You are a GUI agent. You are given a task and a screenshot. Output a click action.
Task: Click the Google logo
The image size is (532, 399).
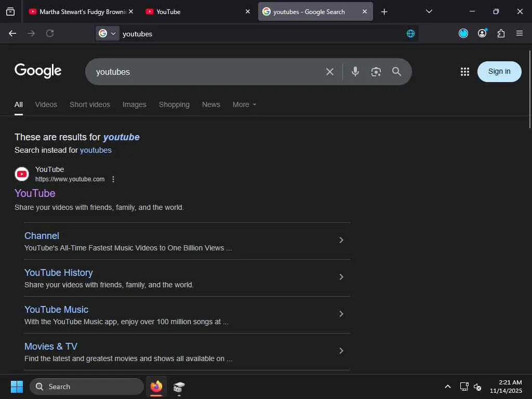38,71
